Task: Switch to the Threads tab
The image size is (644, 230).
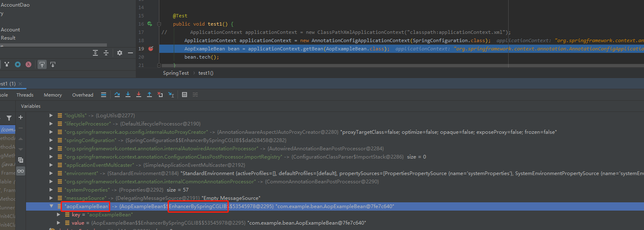Action: tap(25, 95)
